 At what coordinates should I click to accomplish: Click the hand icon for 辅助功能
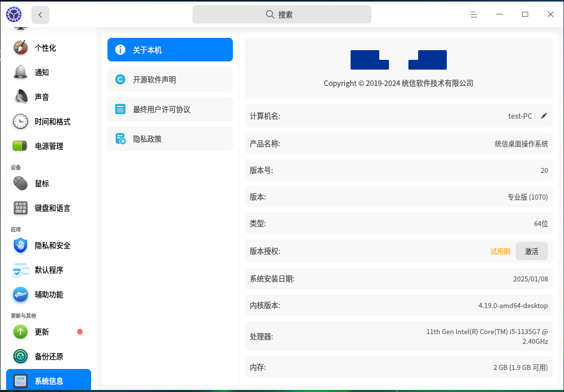click(x=20, y=295)
